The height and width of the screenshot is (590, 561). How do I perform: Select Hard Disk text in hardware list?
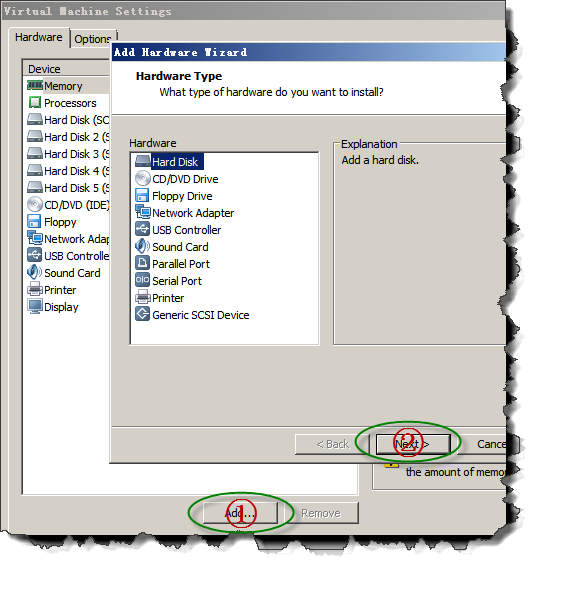pos(175,162)
